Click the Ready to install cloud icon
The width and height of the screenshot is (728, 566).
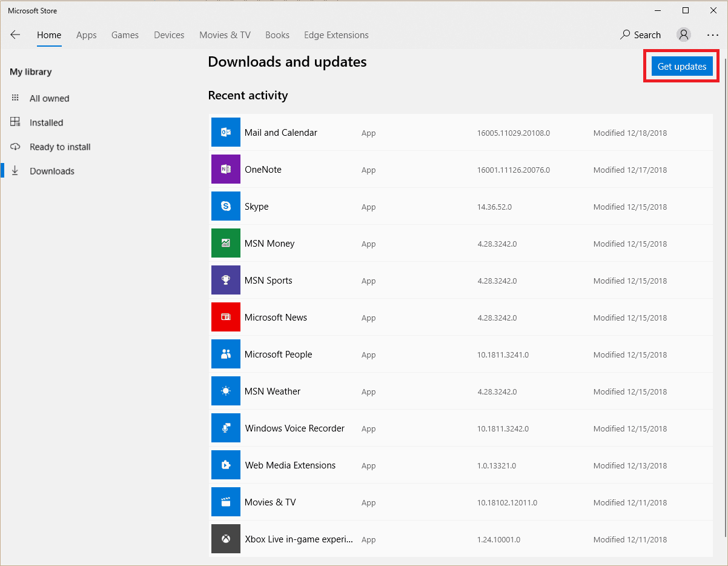coord(15,147)
